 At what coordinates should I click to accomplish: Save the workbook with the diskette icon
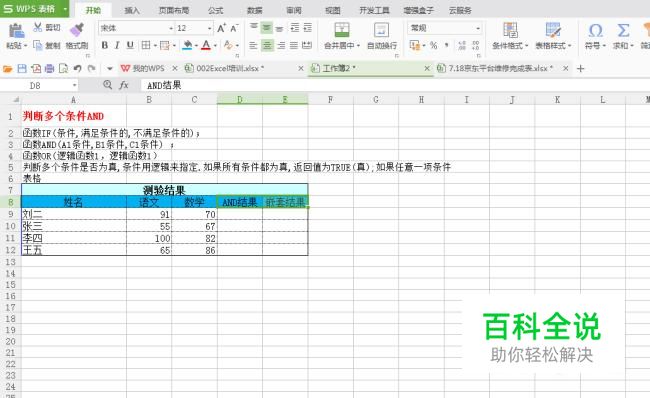pos(22,68)
